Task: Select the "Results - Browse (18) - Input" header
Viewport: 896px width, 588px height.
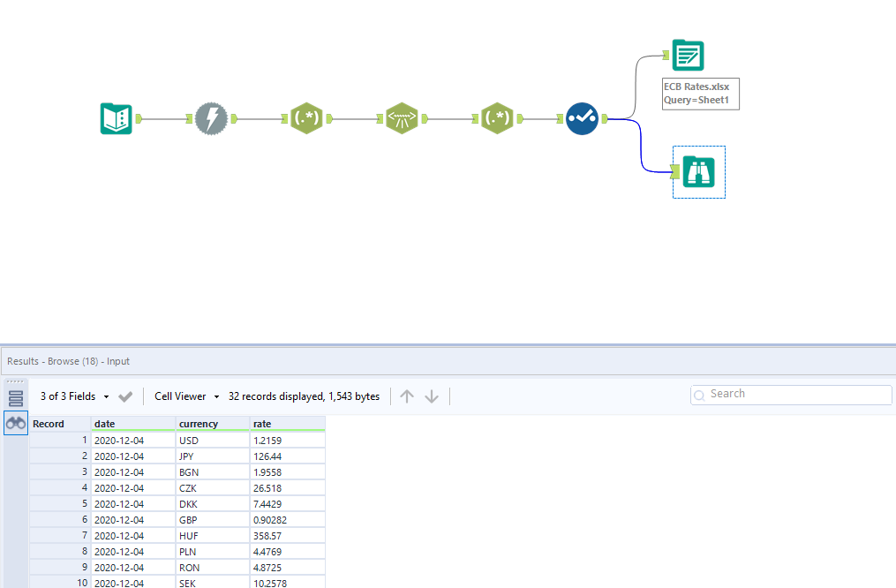Action: click(x=75, y=360)
